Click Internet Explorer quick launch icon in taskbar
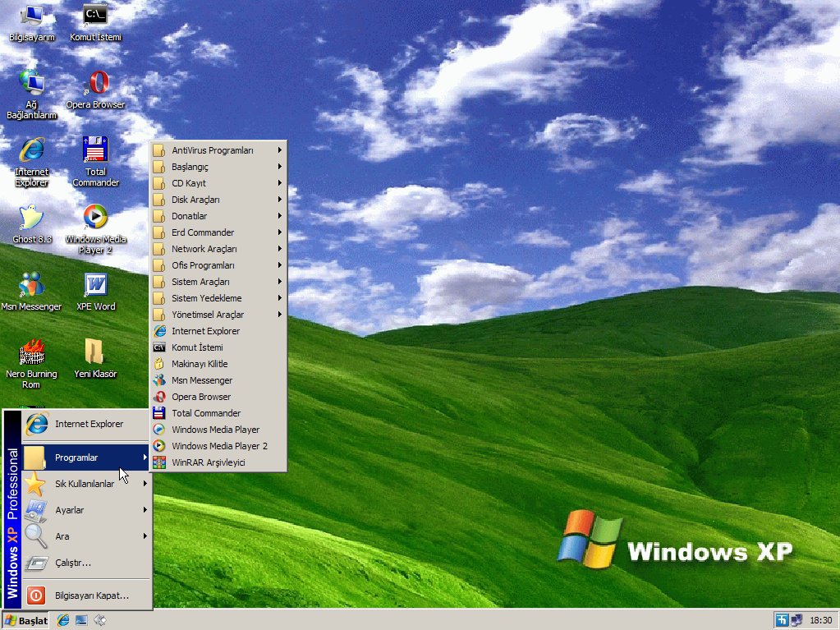 (x=63, y=620)
